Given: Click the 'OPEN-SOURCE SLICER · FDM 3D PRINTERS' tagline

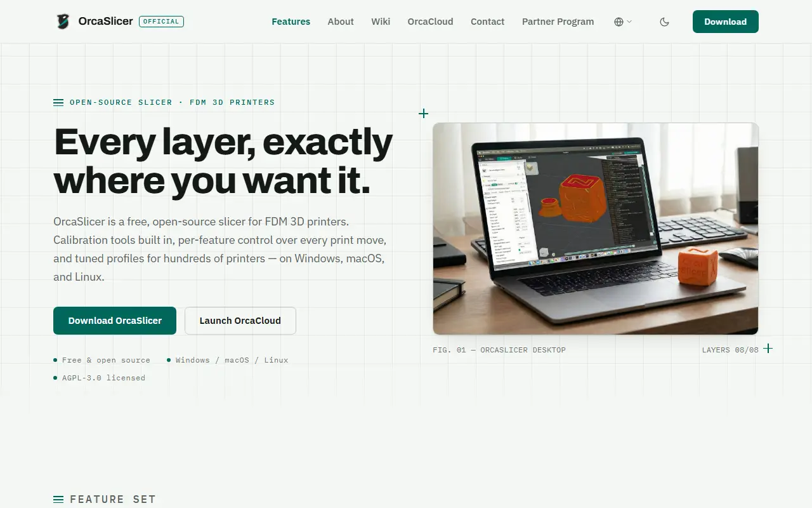Looking at the screenshot, I should click(x=172, y=102).
